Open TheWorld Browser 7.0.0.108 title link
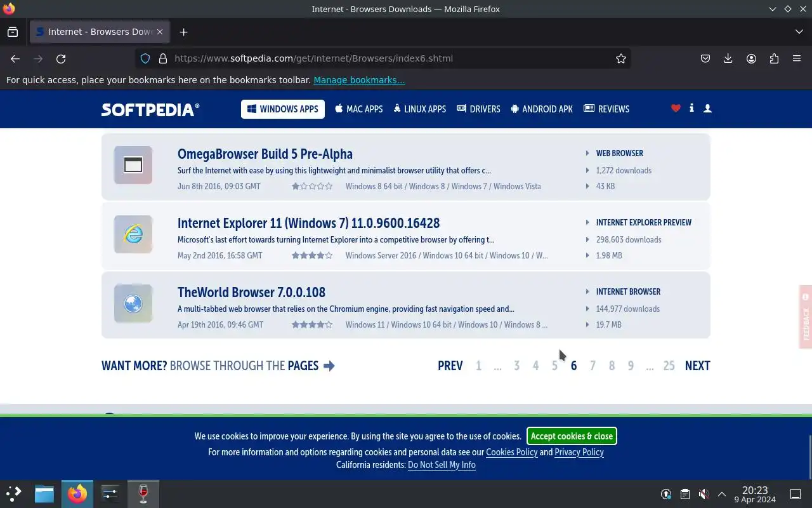This screenshot has width=812, height=508. point(251,293)
